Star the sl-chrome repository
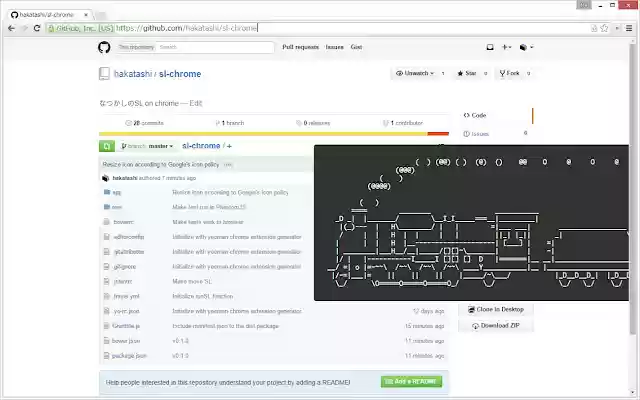The image size is (640, 400). point(467,73)
